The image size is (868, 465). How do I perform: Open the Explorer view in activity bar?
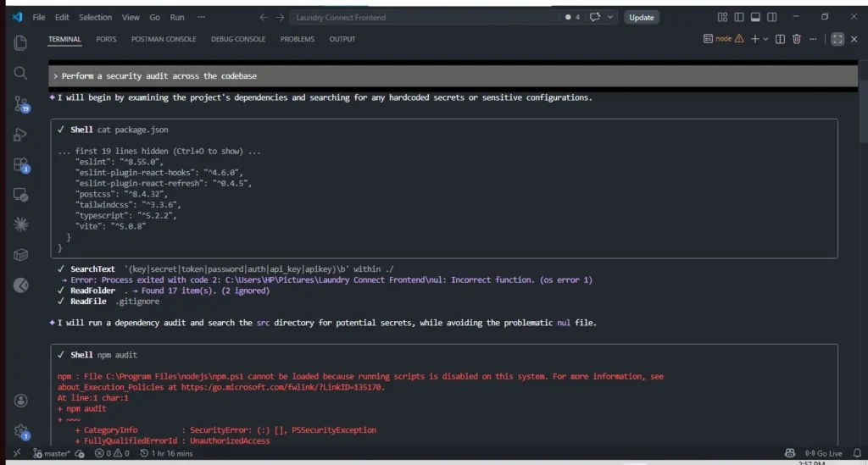tap(20, 42)
